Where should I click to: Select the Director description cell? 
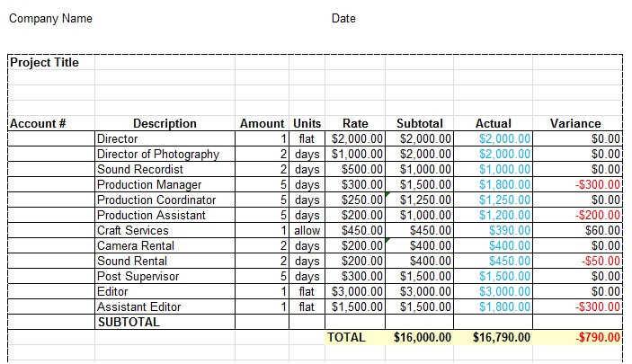point(165,138)
